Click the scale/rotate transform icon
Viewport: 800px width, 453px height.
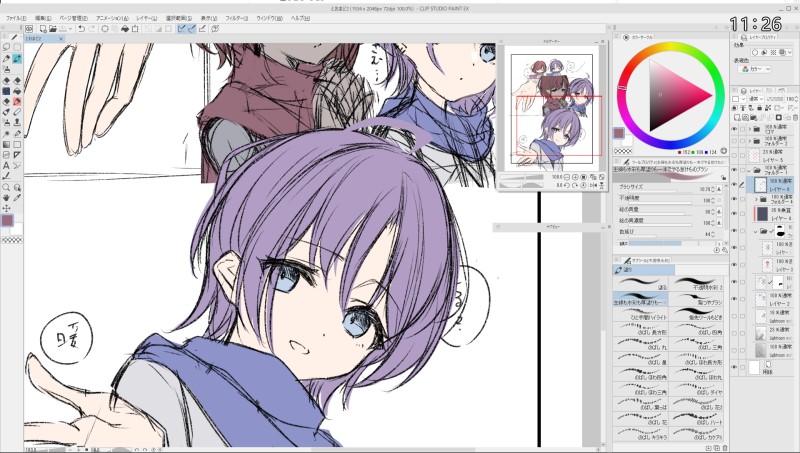135,29
